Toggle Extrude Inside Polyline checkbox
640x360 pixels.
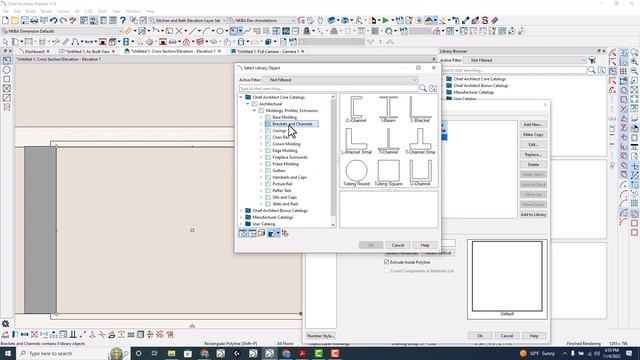pos(387,262)
